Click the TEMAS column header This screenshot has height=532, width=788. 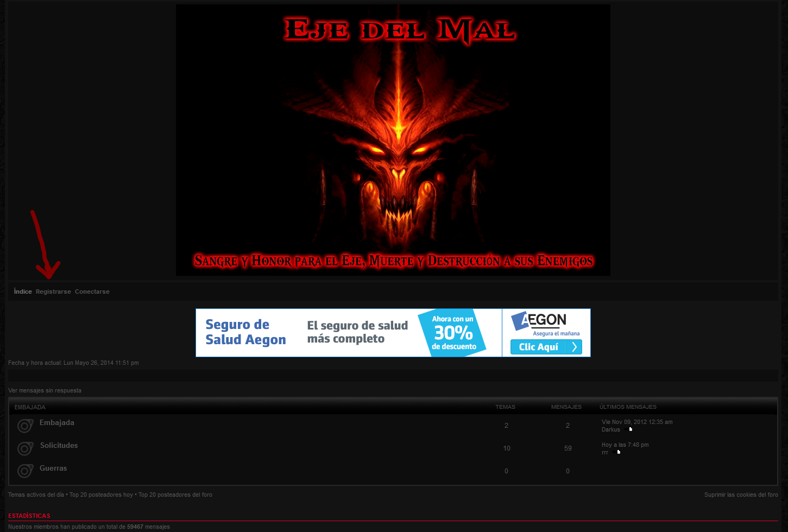[x=506, y=407]
